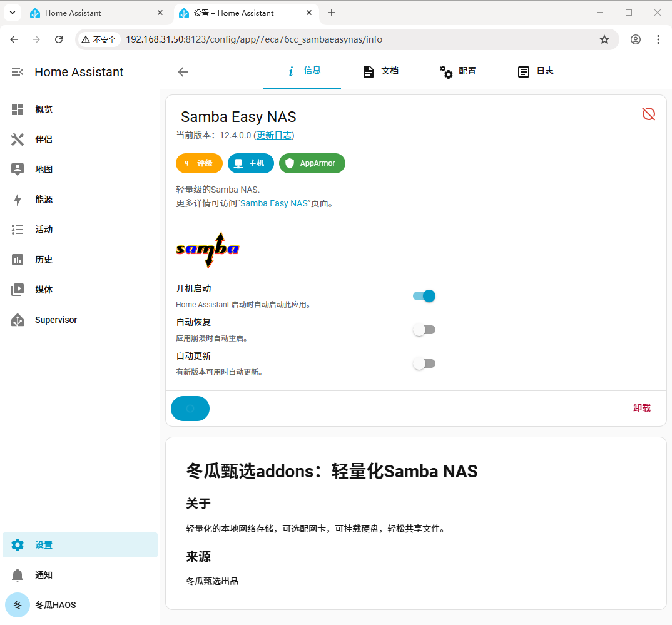Click the orange 评级 rating chip
Screen dimensions: 672x625
click(x=200, y=163)
